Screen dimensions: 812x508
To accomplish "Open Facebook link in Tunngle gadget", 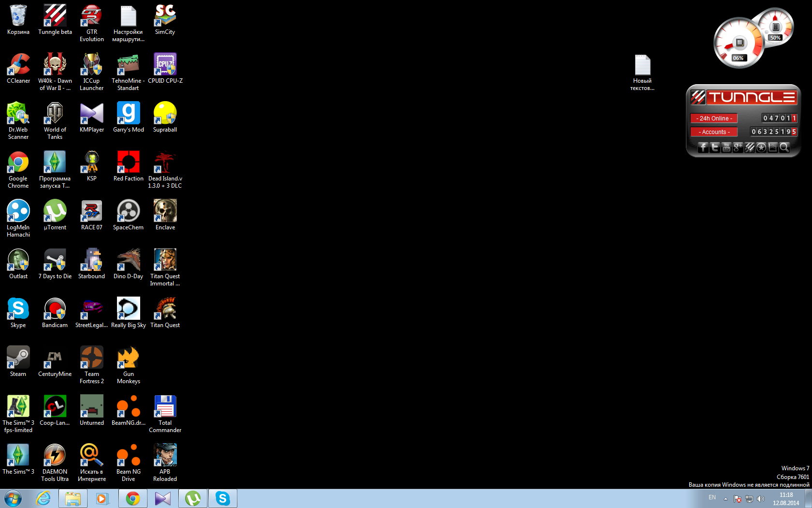I will (703, 147).
